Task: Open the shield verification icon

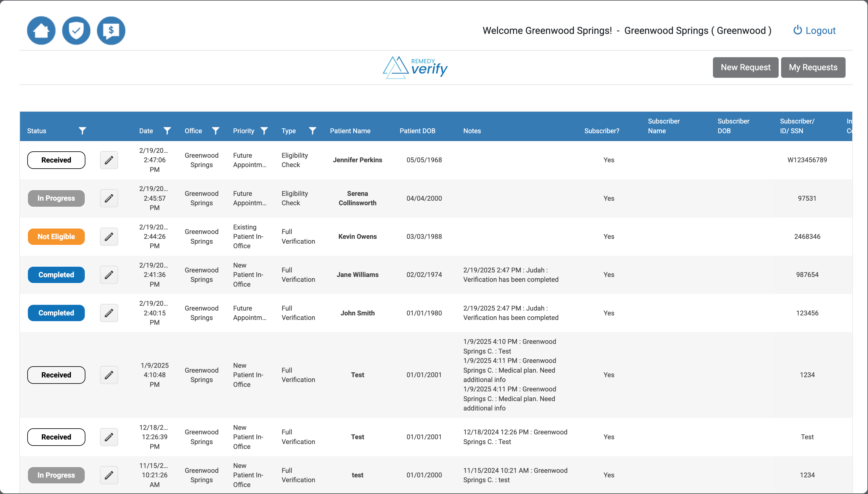Action: [x=76, y=31]
